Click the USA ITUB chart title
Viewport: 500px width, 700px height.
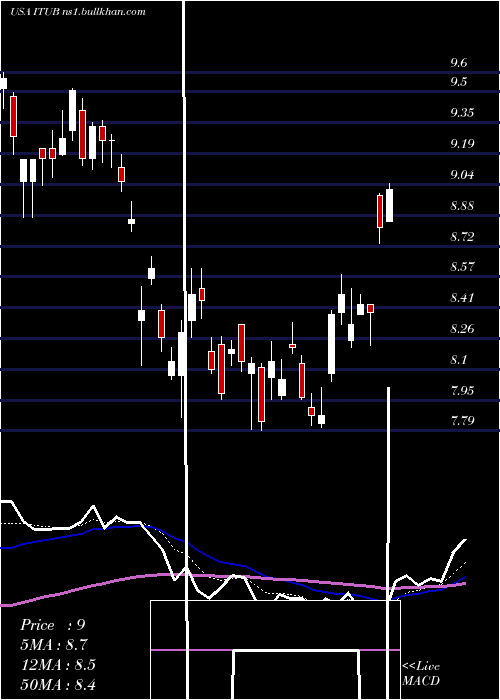click(78, 12)
